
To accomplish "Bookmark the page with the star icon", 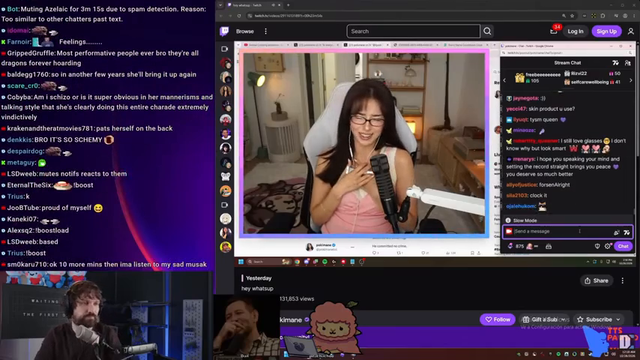I will point(572,16).
